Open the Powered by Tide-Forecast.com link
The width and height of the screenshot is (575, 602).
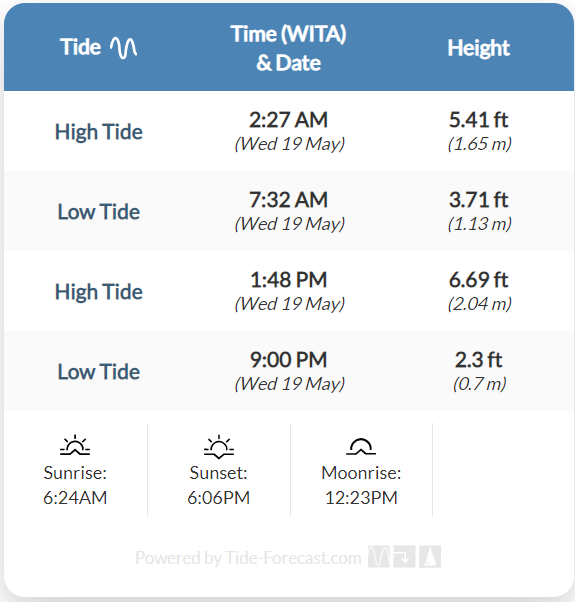248,557
